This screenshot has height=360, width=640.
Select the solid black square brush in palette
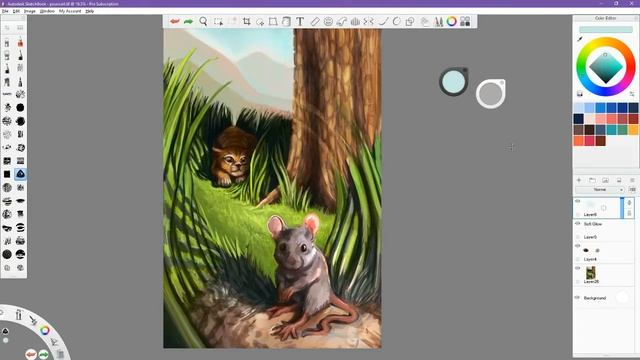pyautogui.click(x=7, y=174)
